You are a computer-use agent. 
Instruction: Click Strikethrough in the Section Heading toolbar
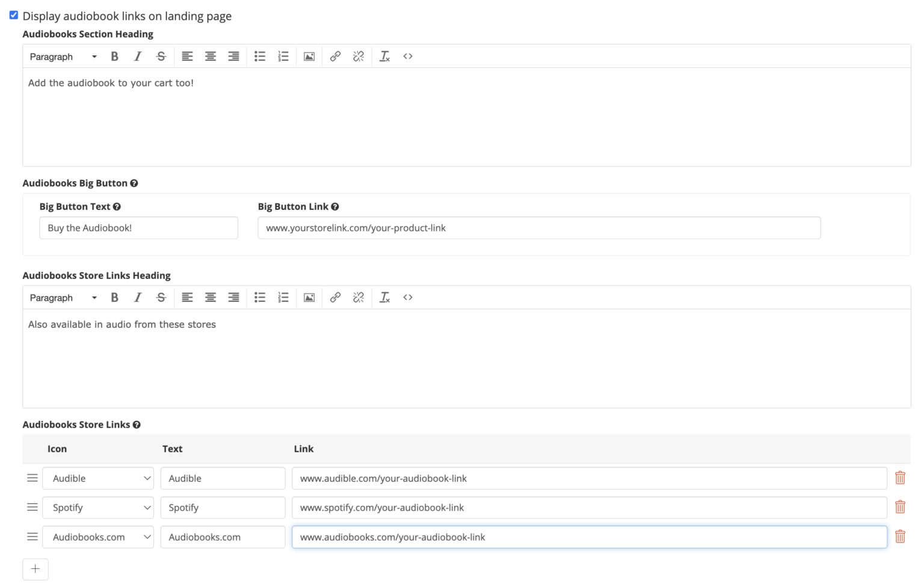(x=161, y=57)
